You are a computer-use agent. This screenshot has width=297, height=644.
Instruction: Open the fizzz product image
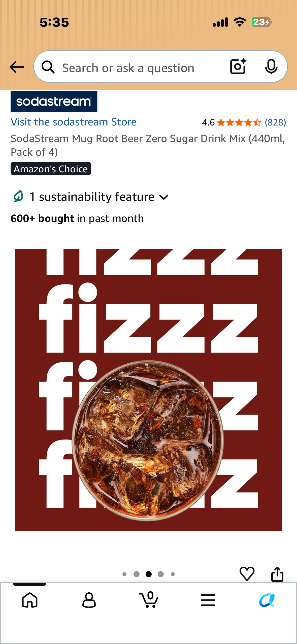[x=148, y=390]
